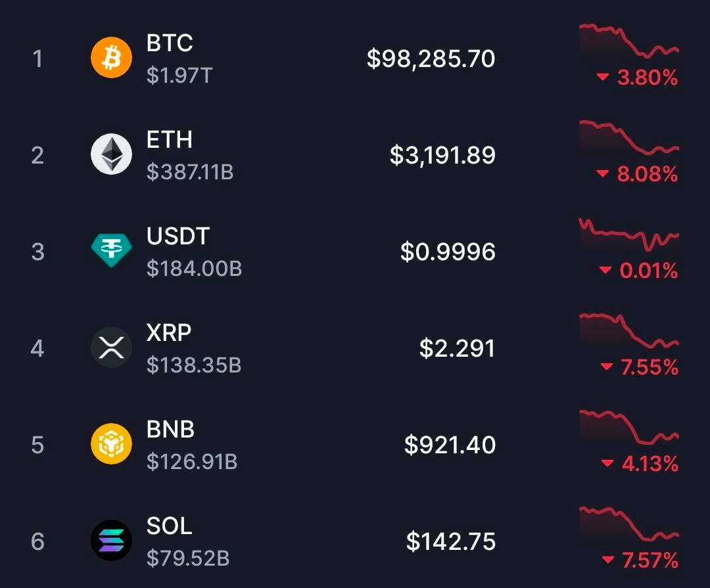Click rank number 1 next to BTC
This screenshot has height=588, width=710.
coord(38,58)
